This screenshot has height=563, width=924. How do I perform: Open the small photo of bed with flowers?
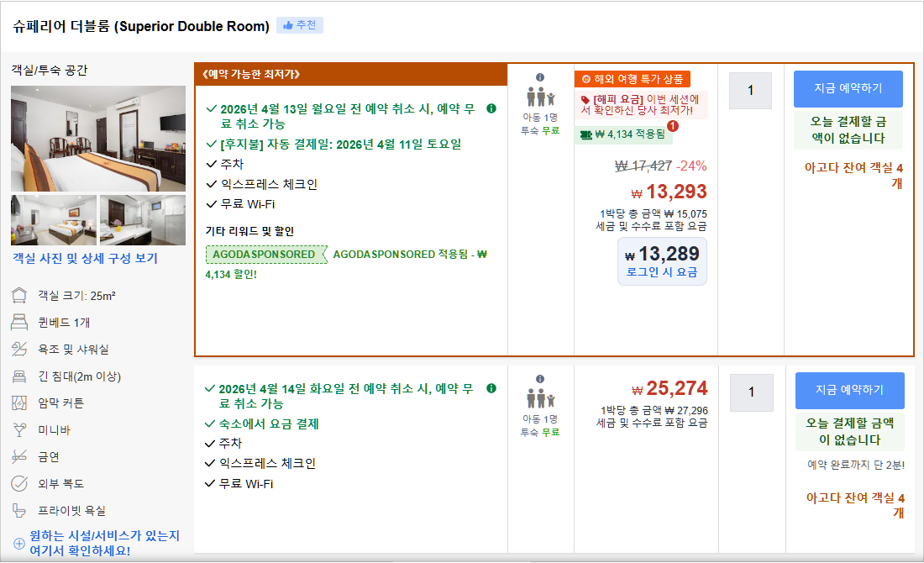(54, 220)
